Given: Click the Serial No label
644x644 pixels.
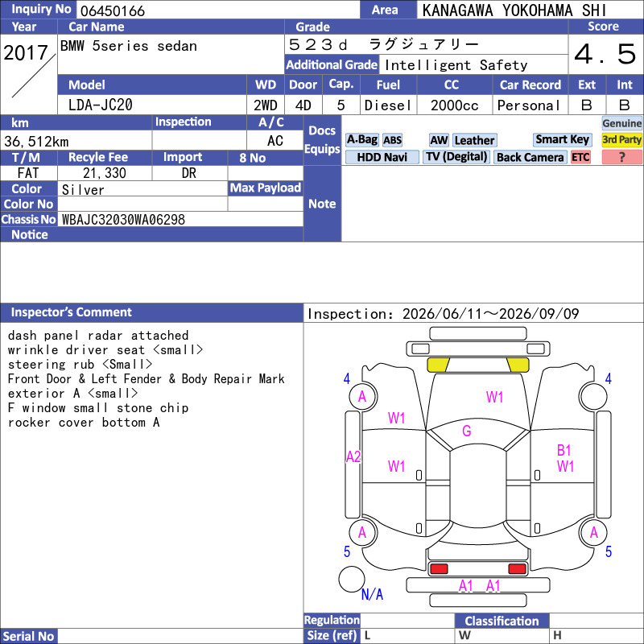Looking at the screenshot, I should click(28, 636).
